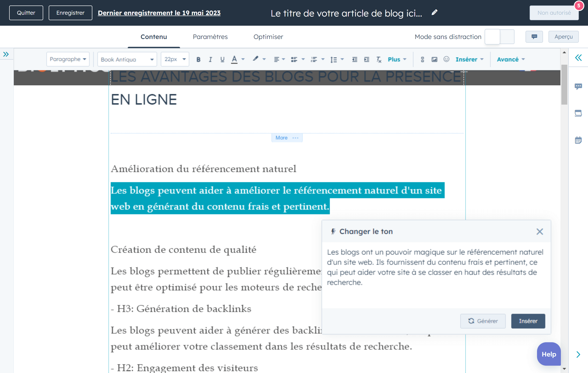Clear formatting with the Tx icon
The image size is (588, 373).
[379, 59]
